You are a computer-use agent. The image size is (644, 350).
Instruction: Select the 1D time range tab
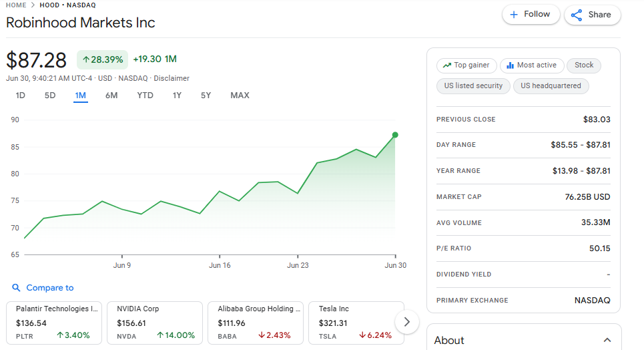tap(21, 96)
